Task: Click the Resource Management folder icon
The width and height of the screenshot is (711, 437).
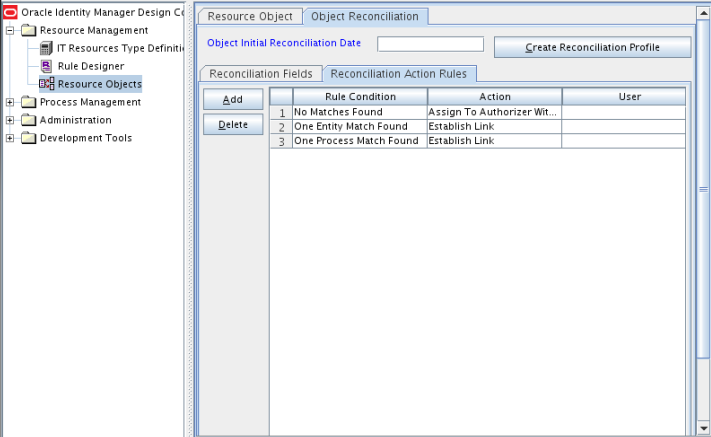Action: [29, 30]
